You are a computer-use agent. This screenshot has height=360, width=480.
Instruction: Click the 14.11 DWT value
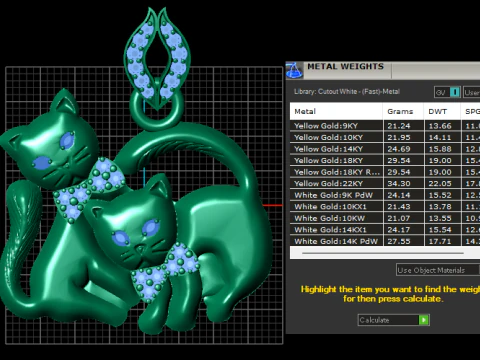440,137
